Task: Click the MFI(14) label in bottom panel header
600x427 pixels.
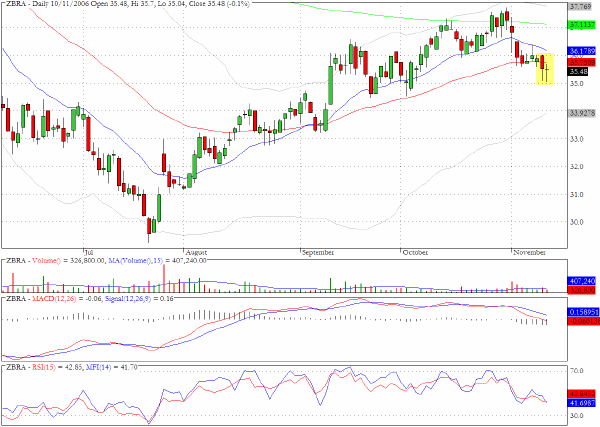Action: click(x=99, y=367)
